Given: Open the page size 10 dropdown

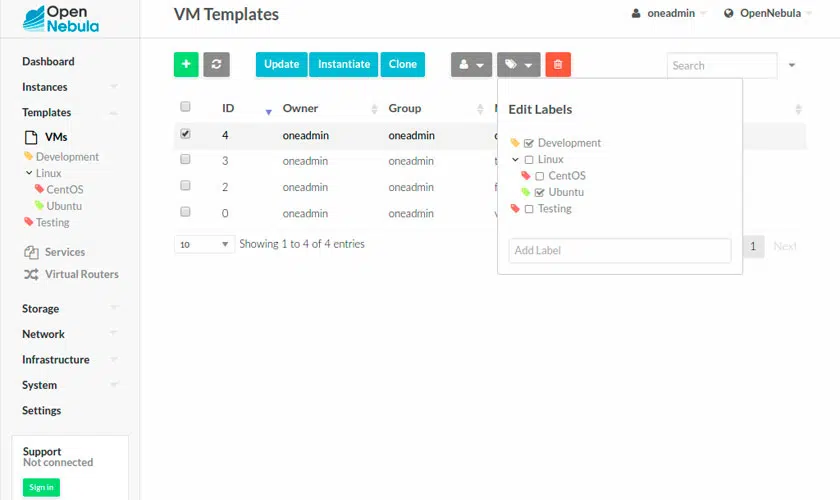Looking at the screenshot, I should tap(204, 244).
